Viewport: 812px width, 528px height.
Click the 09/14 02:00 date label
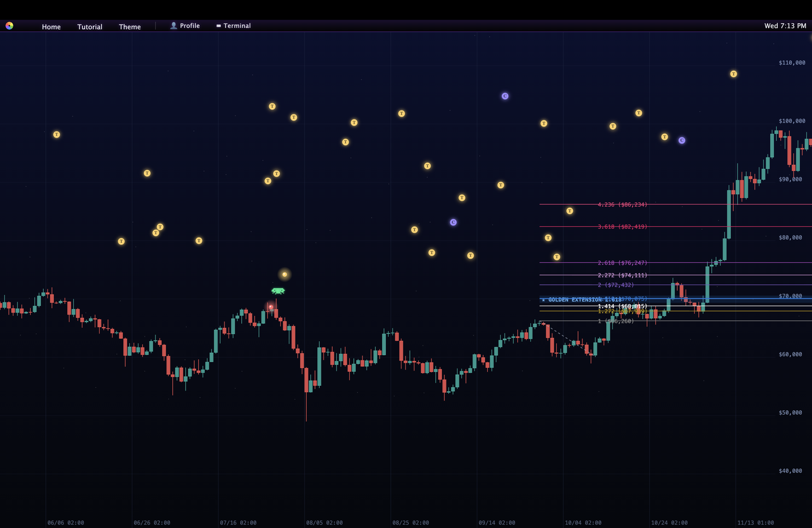click(496, 523)
